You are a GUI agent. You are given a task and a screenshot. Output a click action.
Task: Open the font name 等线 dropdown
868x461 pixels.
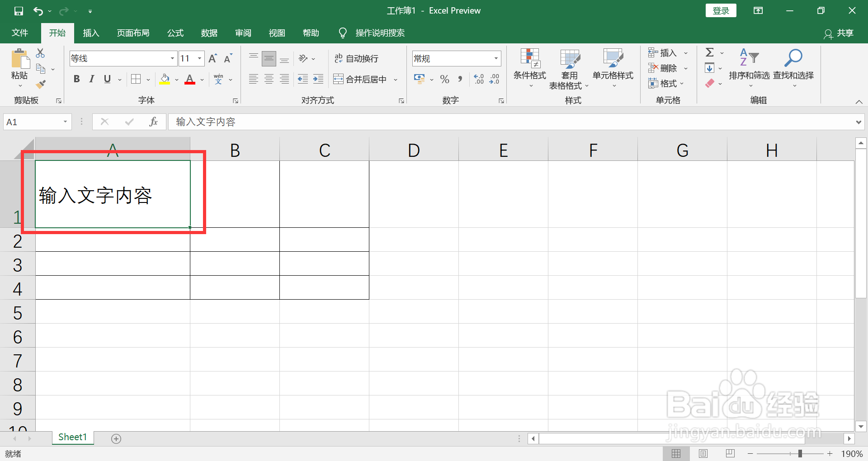[172, 58]
